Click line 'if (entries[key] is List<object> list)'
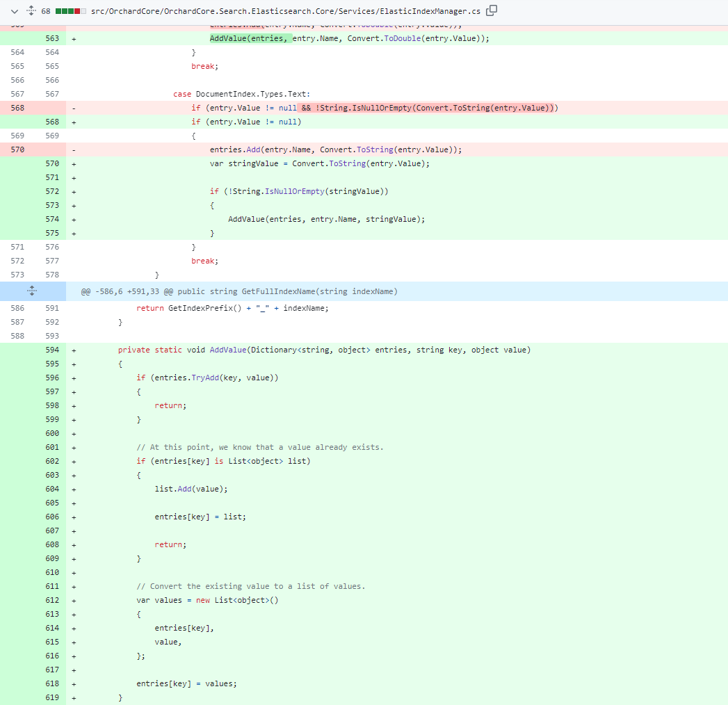The height and width of the screenshot is (705, 728). click(x=223, y=462)
